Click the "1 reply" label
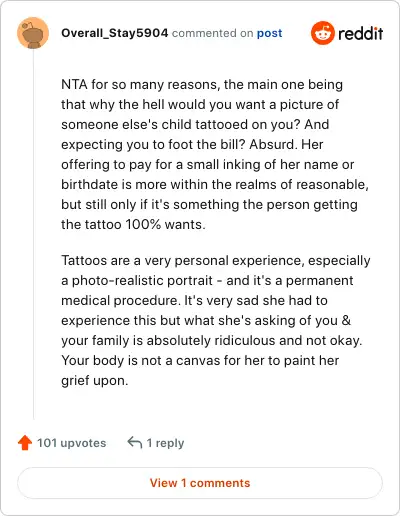Image resolution: width=400 pixels, height=516 pixels. pyautogui.click(x=165, y=443)
